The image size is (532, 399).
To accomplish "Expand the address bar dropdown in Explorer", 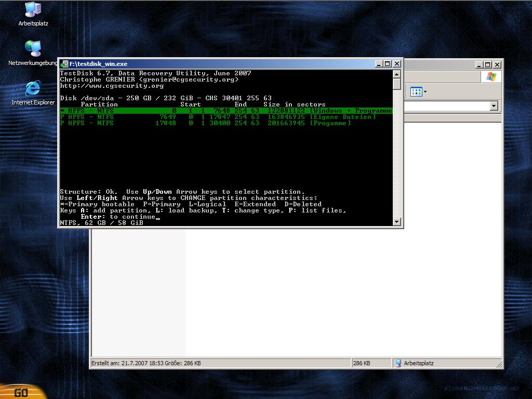I will 494,106.
